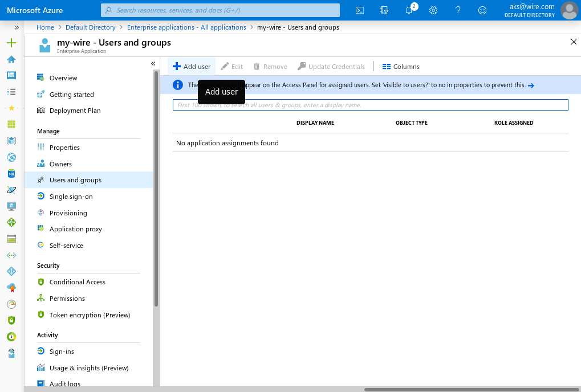Open the Single sign-on menu item
Screen dimensions: 581x392
71,197
